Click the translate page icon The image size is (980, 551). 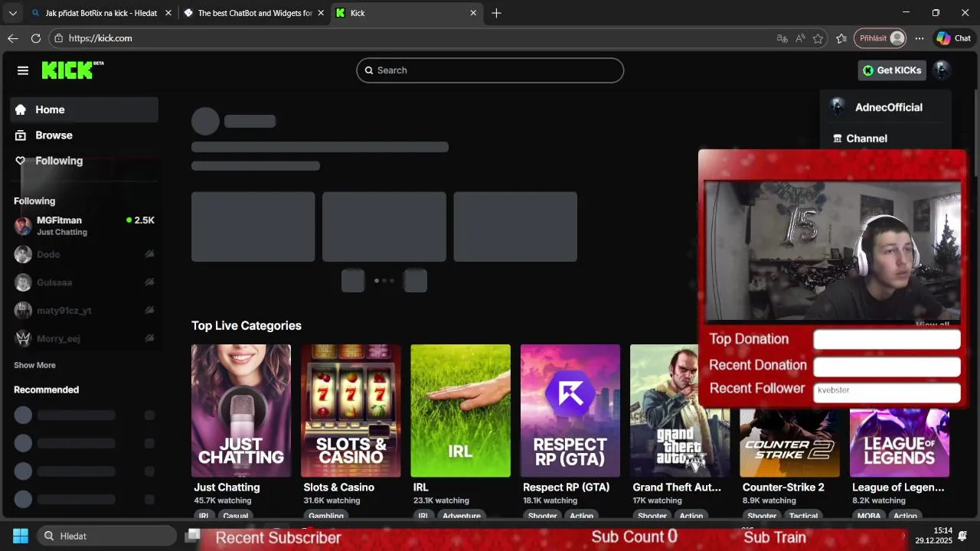pyautogui.click(x=782, y=38)
